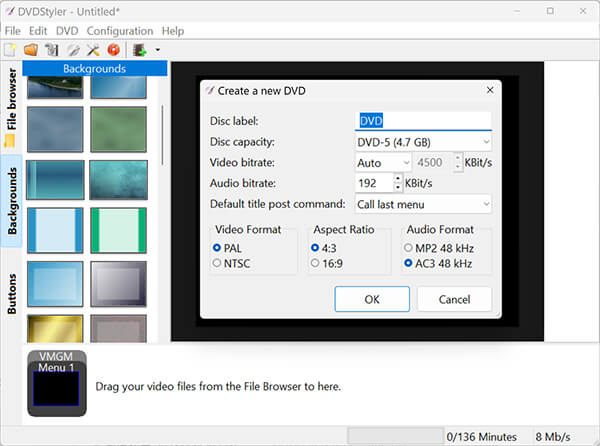600x446 pixels.
Task: Click the 8 Mb/s status text
Action: [553, 437]
